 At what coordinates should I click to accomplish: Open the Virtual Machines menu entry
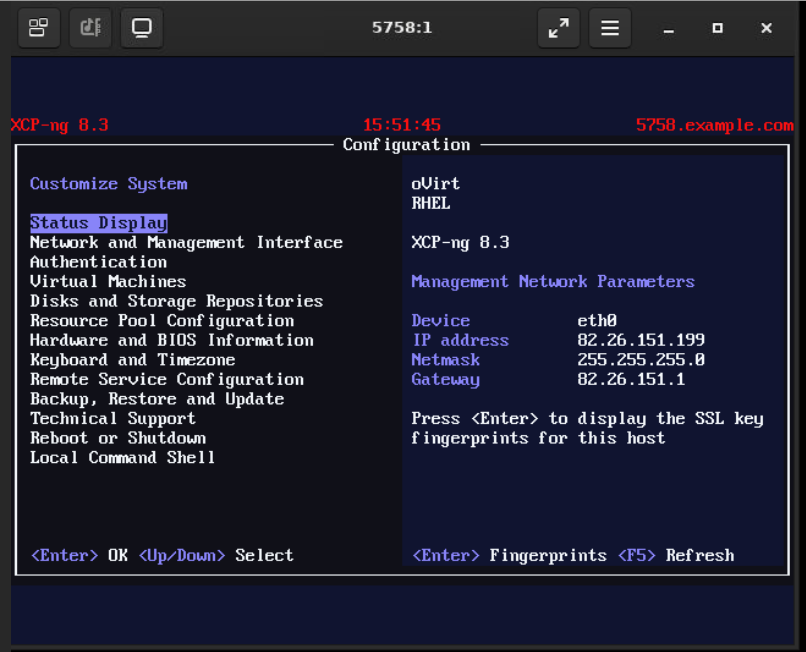[108, 282]
